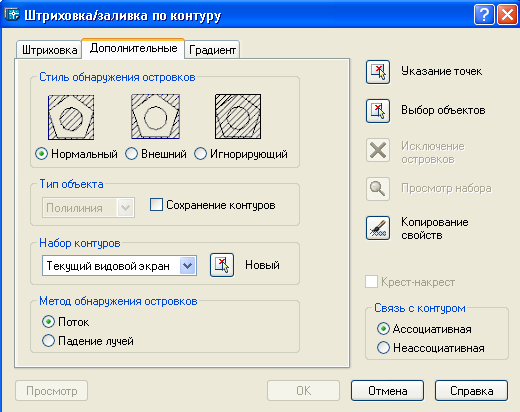The image size is (520, 412).
Task: Select the Игнорирующий island style preview image
Action: (238, 116)
